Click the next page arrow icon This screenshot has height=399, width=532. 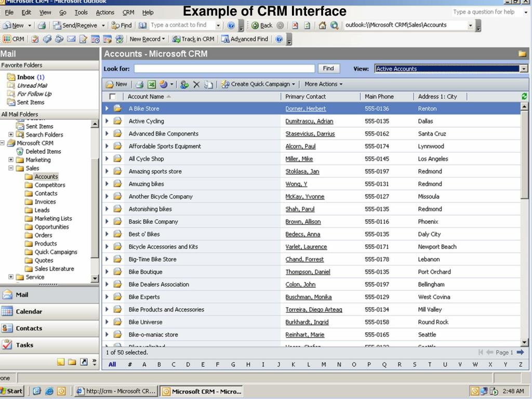pyautogui.click(x=520, y=352)
